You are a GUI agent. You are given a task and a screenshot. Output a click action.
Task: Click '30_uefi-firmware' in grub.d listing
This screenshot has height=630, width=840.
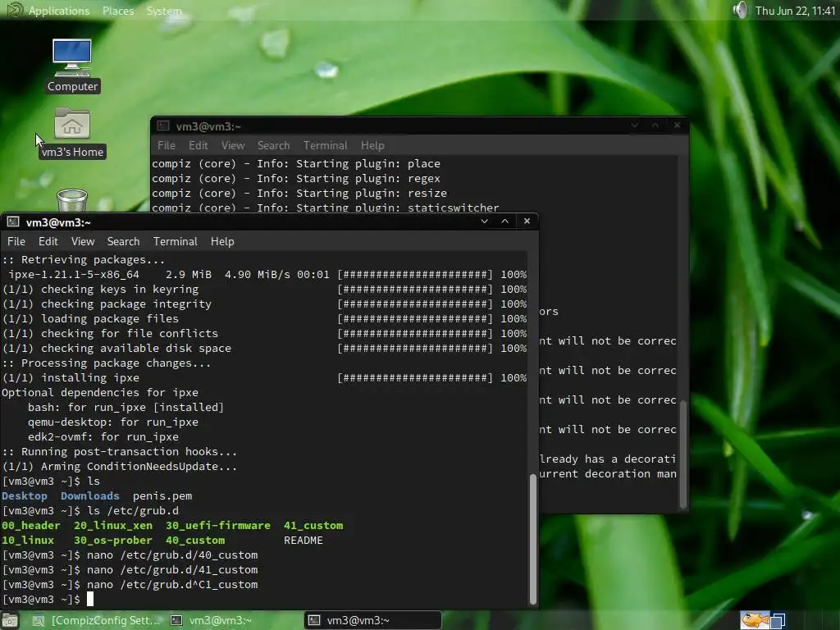[x=218, y=526]
